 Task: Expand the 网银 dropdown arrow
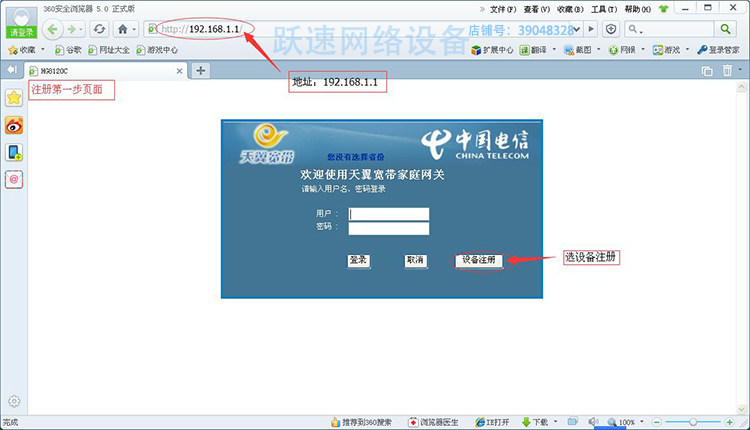point(643,49)
